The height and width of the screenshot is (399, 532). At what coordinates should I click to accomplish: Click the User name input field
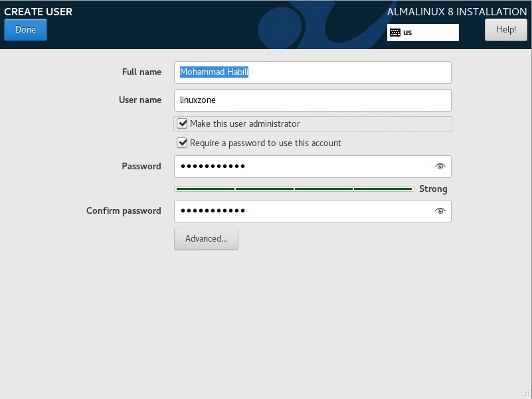coord(312,100)
